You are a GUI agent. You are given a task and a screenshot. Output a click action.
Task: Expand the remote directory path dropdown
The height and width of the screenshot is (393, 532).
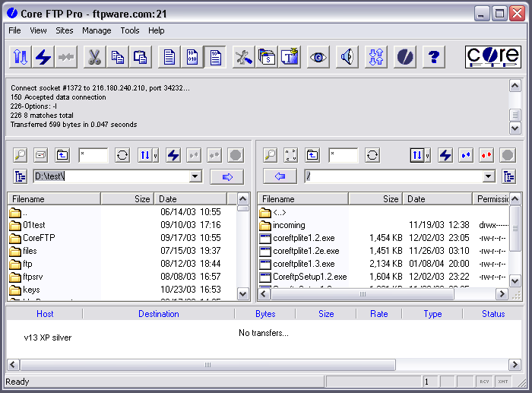489,176
